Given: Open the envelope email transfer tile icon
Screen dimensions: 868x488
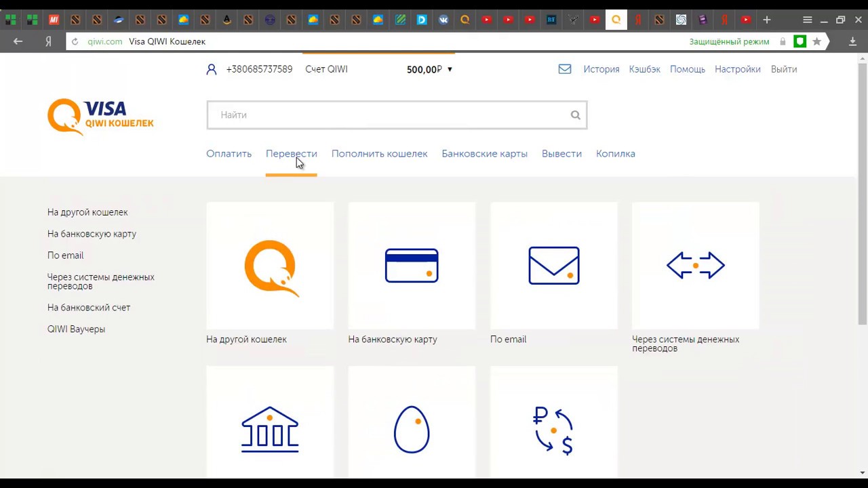Looking at the screenshot, I should (554, 265).
